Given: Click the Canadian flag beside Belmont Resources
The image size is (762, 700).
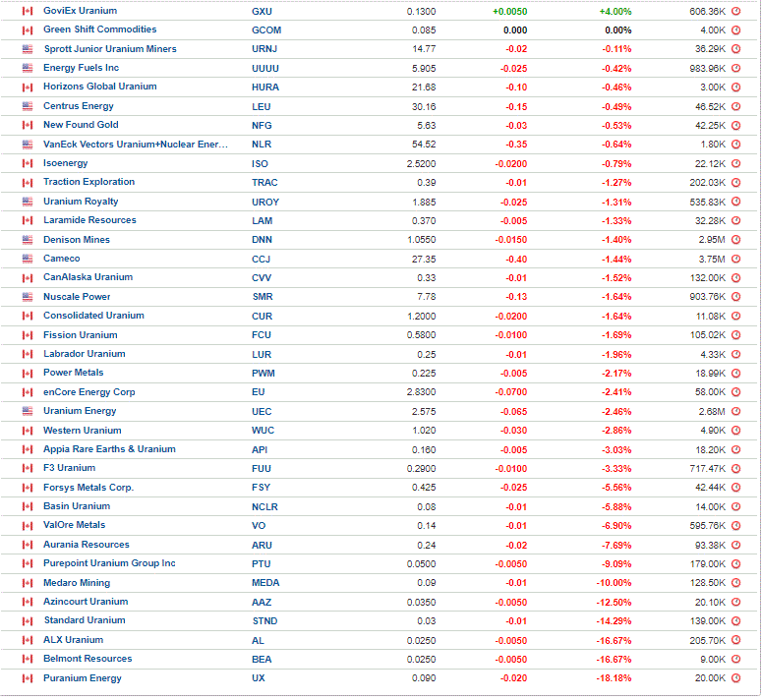Looking at the screenshot, I should tap(28, 660).
